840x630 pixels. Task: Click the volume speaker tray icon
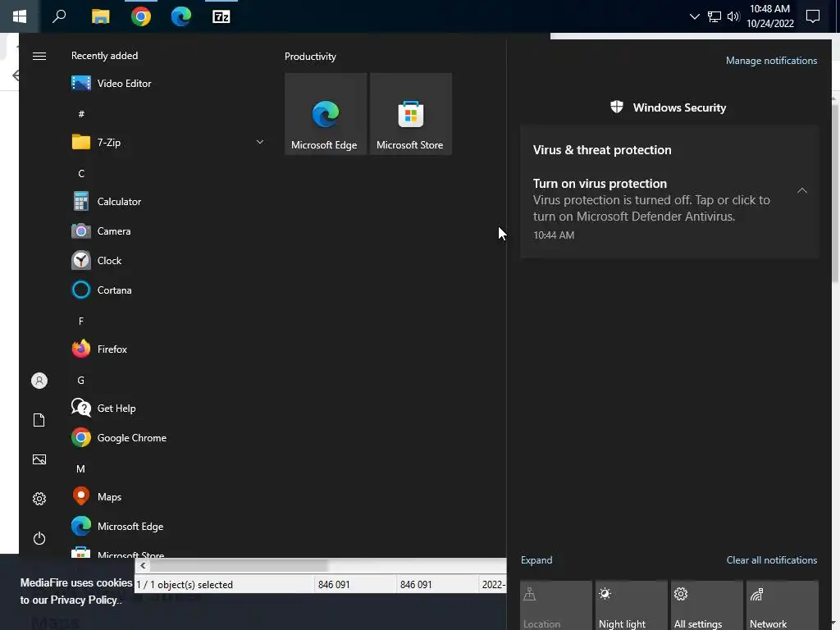pyautogui.click(x=733, y=16)
